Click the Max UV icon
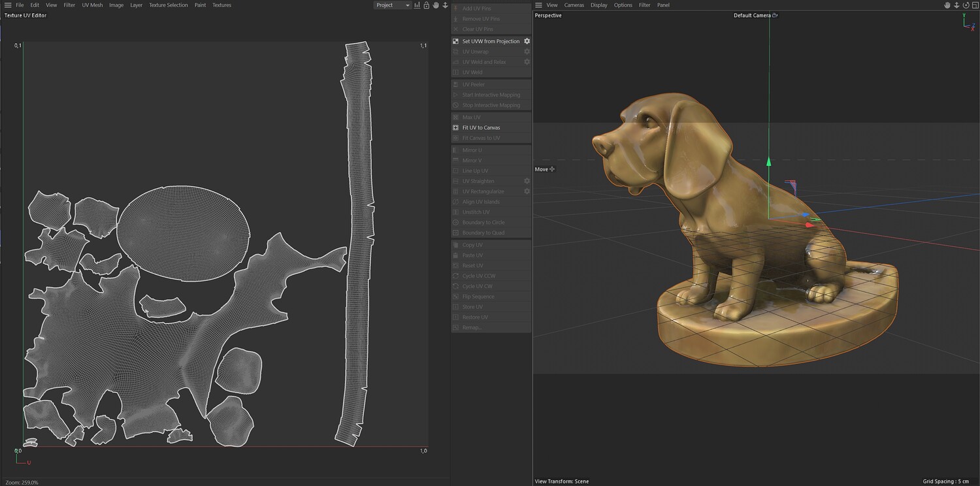Viewport: 980px width, 486px height. point(456,118)
